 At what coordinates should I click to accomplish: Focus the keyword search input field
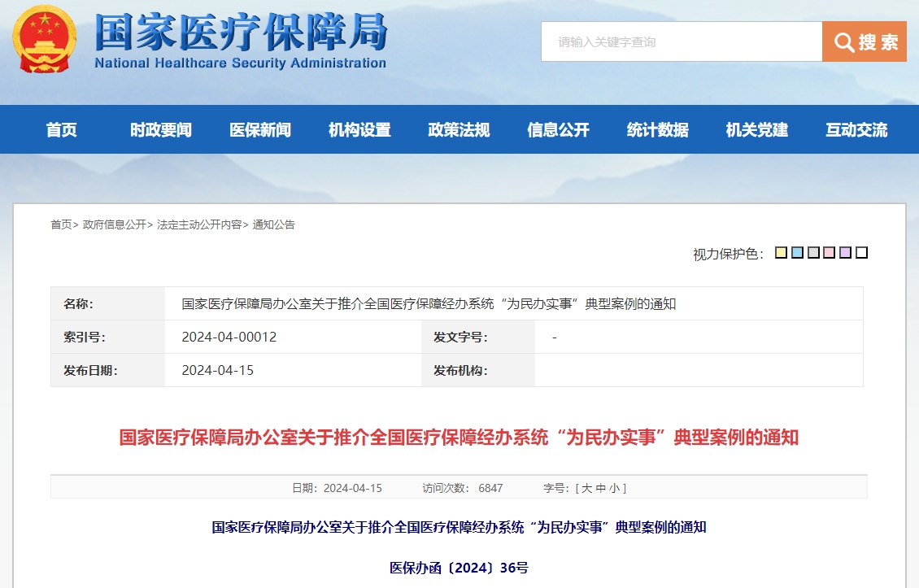point(682,41)
